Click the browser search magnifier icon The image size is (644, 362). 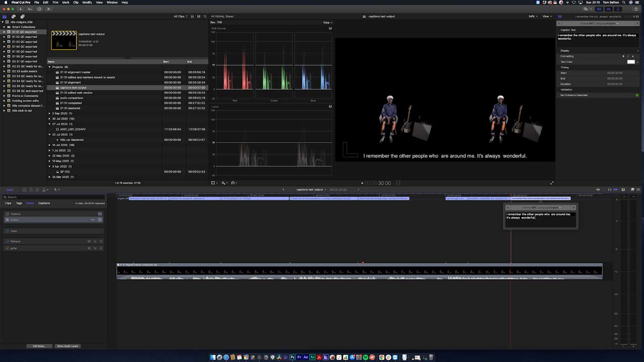coord(205,17)
